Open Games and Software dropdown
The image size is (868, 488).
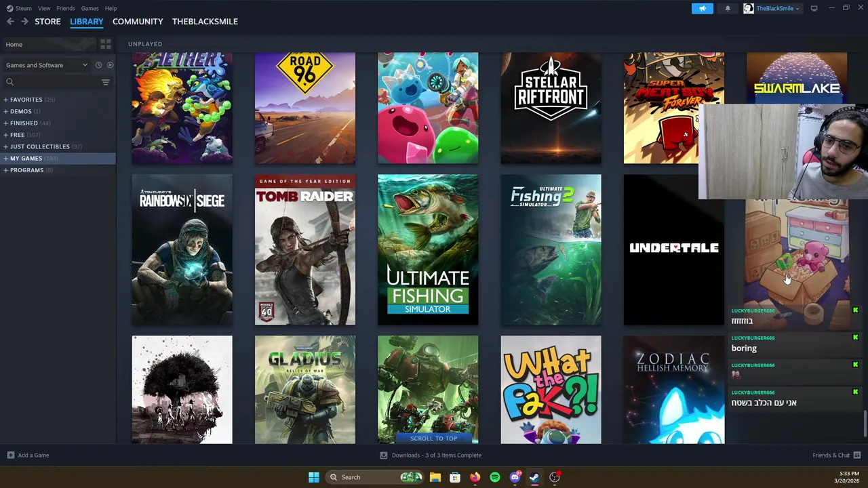click(46, 65)
